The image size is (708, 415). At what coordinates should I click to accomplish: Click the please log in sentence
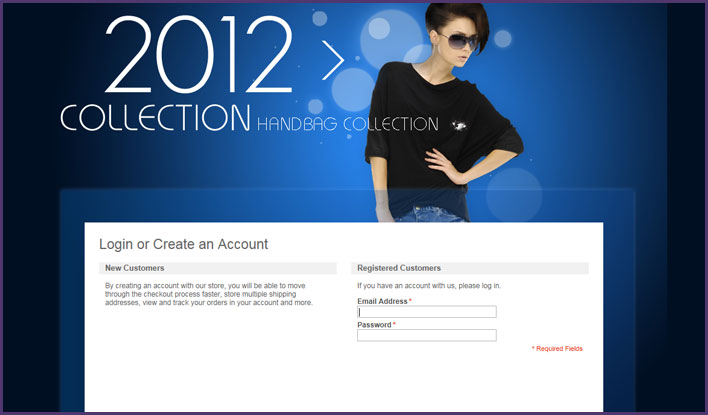[x=429, y=286]
